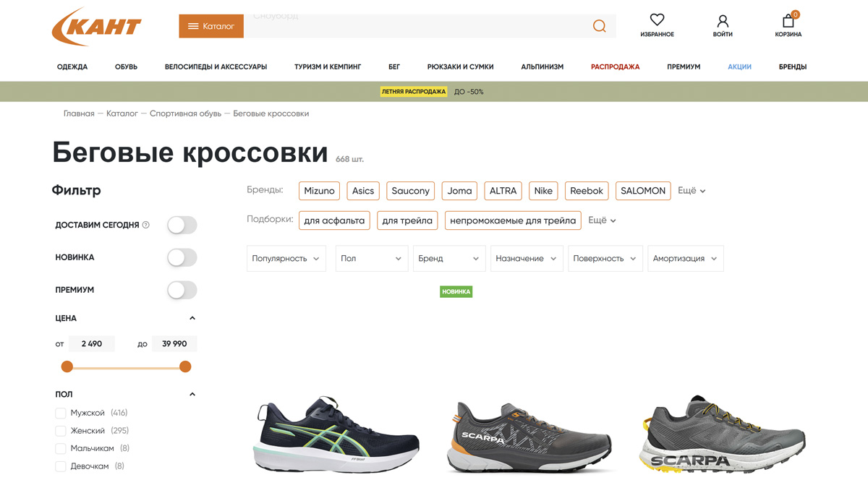Click the help icon next to Доставим сегодня
This screenshot has height=480, width=868.
146,225
